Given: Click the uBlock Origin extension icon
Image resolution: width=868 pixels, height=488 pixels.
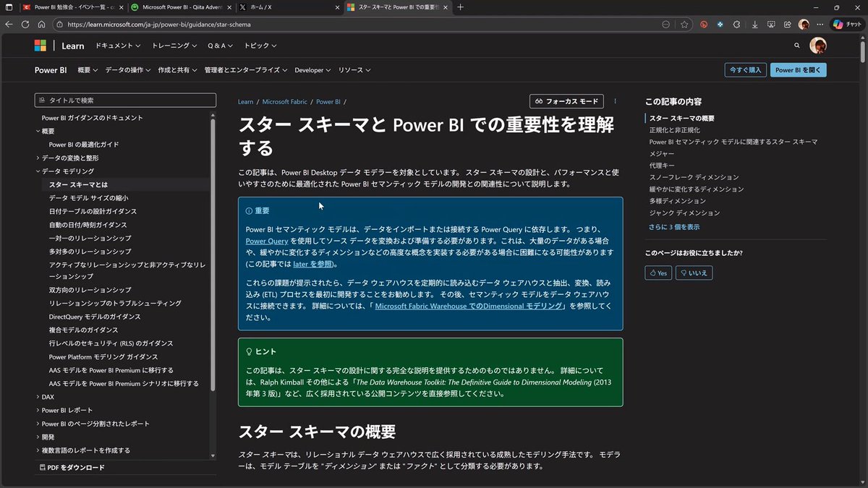Looking at the screenshot, I should point(704,24).
